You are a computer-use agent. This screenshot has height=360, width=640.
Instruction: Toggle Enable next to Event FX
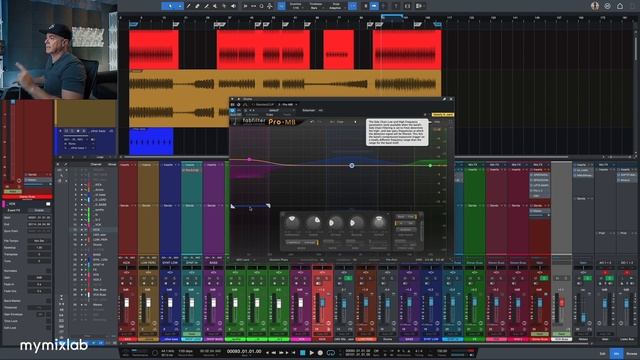click(39, 210)
